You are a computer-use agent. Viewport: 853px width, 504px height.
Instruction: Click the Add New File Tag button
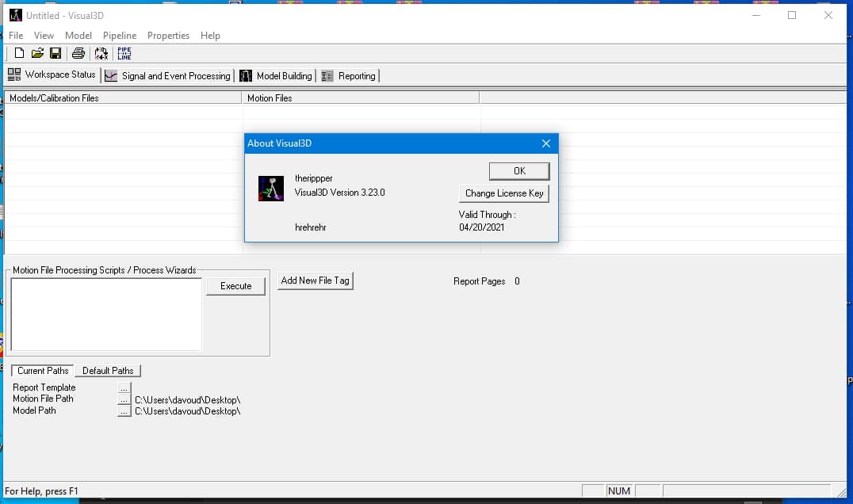(x=315, y=281)
